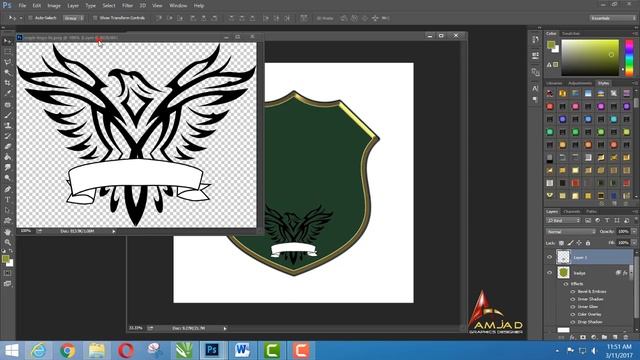This screenshot has width=640, height=360.
Task: Select the Polygonal Lasso tool
Action: (x=7, y=62)
